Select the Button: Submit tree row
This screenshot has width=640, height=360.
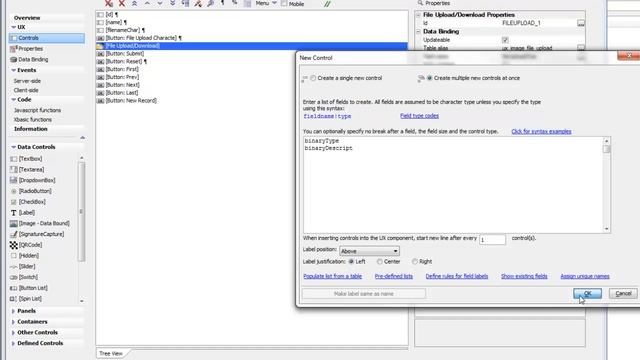(x=124, y=53)
